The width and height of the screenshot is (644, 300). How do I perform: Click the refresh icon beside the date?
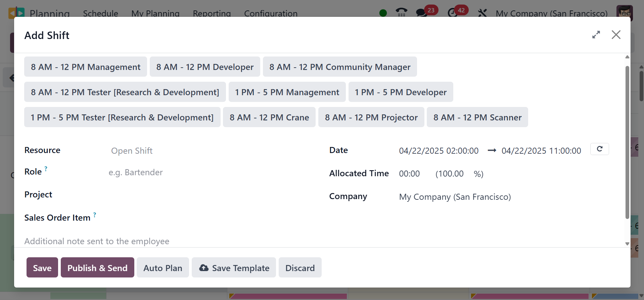pyautogui.click(x=599, y=149)
